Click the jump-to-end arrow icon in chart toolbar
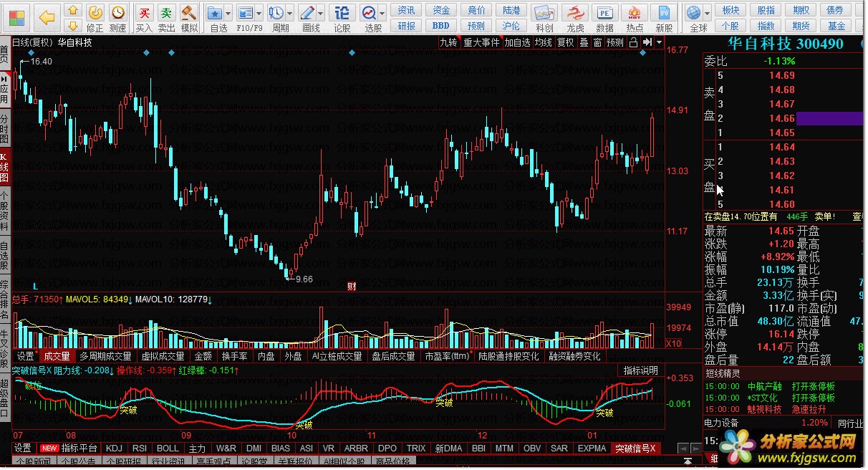The width and height of the screenshot is (868, 470). tap(647, 42)
